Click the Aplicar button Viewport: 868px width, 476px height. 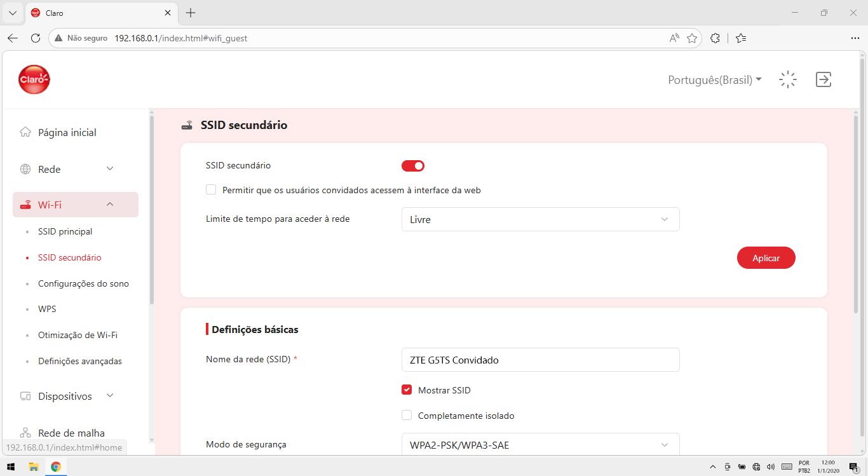(766, 258)
